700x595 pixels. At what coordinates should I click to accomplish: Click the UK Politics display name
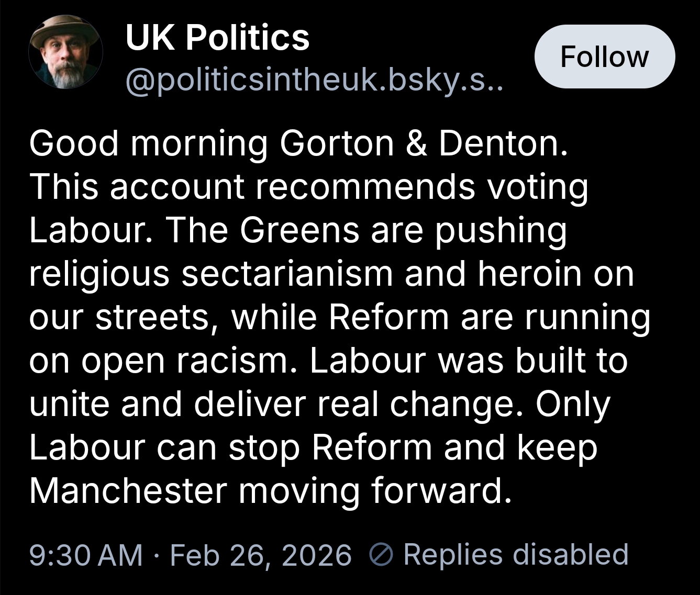tap(217, 38)
